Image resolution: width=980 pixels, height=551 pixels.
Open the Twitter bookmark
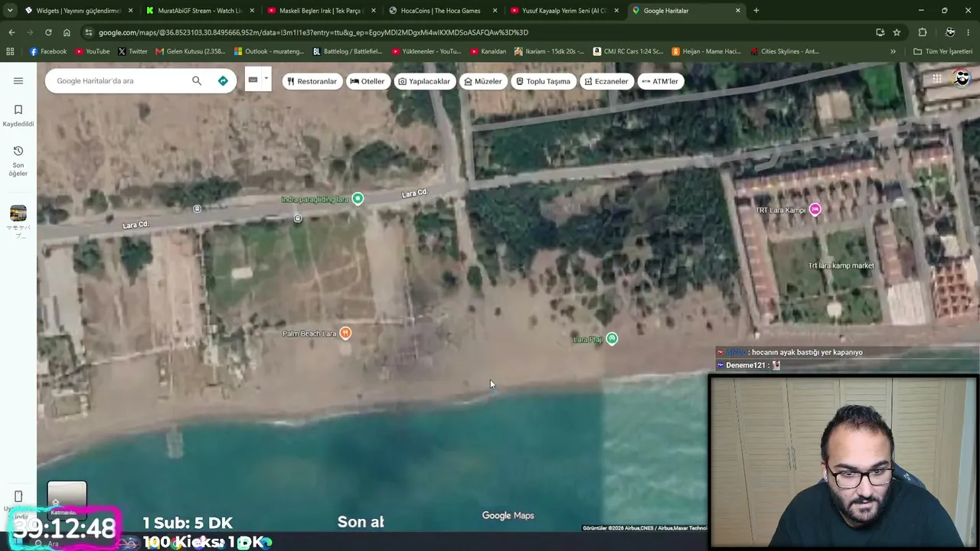click(132, 51)
